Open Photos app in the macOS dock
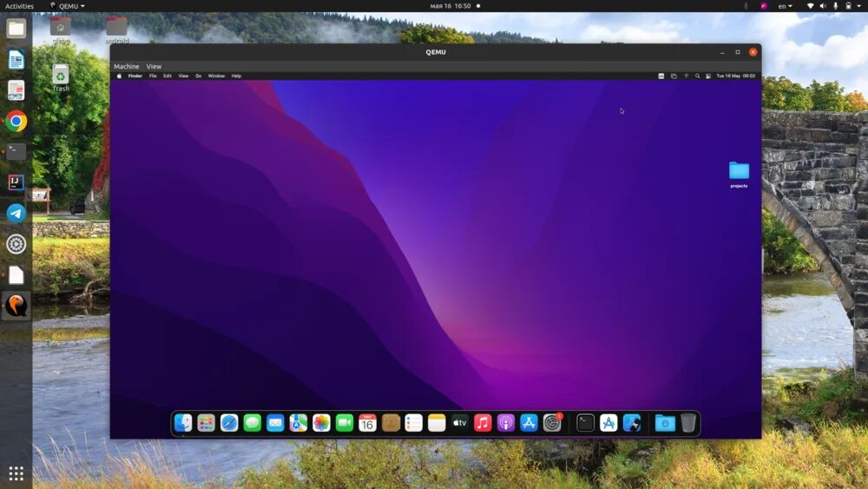868x489 pixels. tap(321, 423)
